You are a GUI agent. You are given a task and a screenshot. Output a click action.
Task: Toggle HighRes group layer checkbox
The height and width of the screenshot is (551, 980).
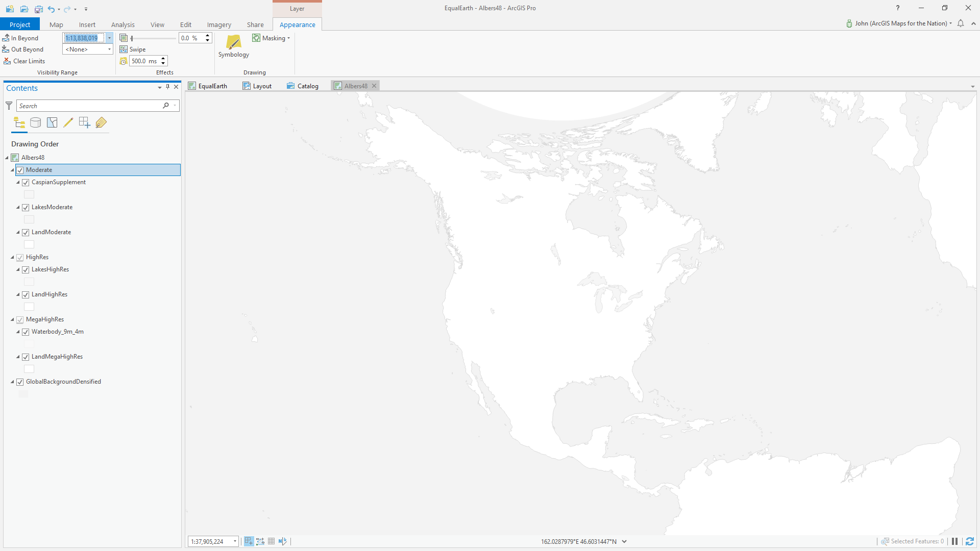point(20,257)
